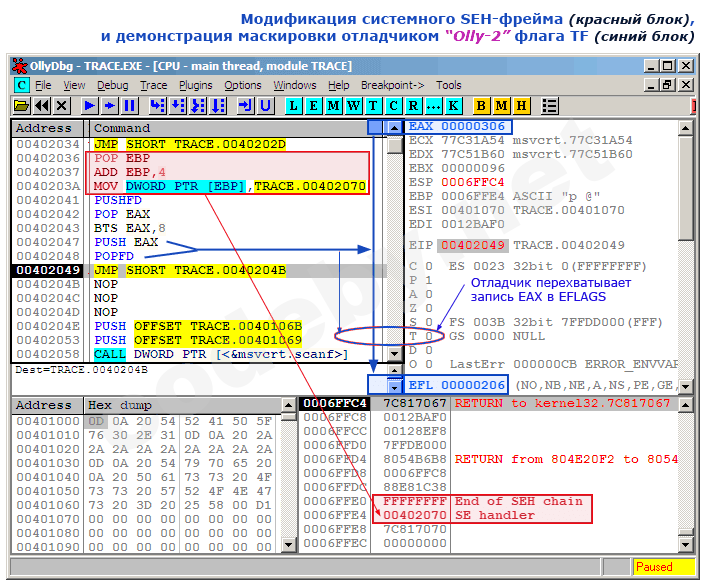
Task: Toggle the A auxiliary flag value
Action: (x=429, y=294)
